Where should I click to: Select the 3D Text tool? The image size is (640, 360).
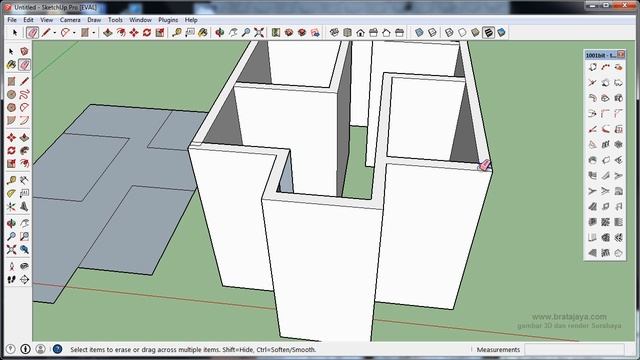point(24,206)
